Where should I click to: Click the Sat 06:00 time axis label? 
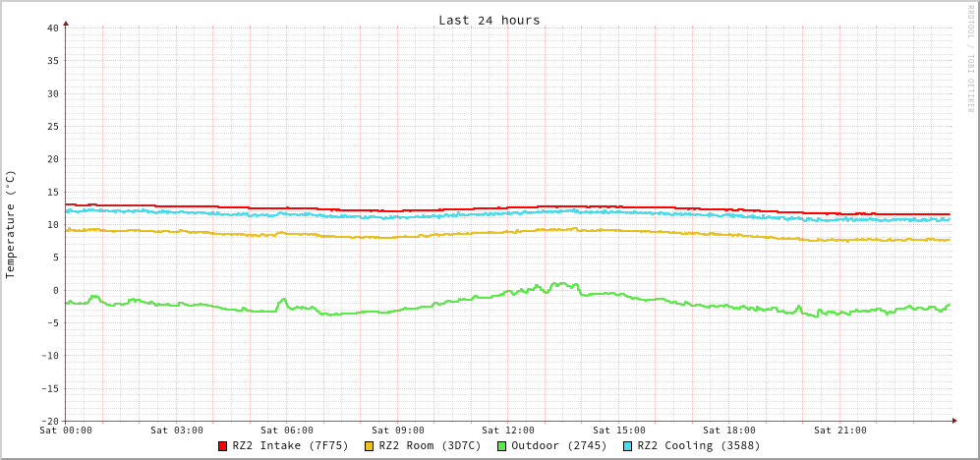pyautogui.click(x=287, y=430)
